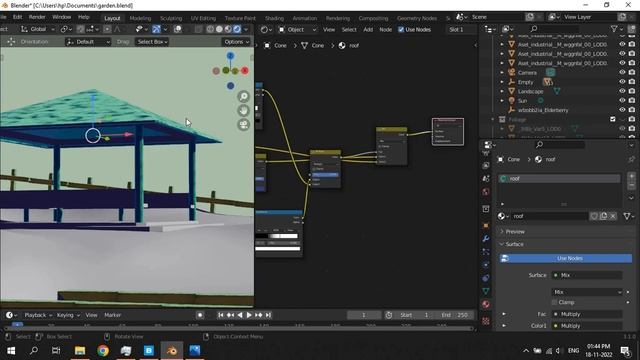Open the material properties tab icon
Screen dimensions: 640x360
486,304
